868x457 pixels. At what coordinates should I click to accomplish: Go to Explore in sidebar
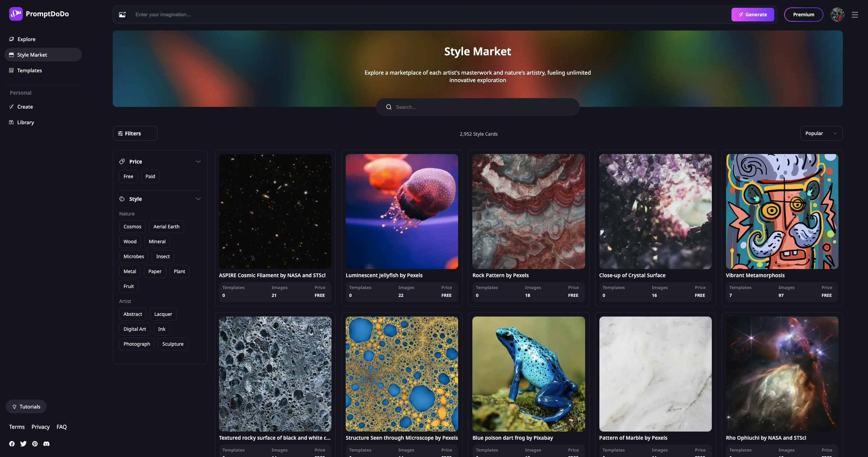(x=26, y=39)
